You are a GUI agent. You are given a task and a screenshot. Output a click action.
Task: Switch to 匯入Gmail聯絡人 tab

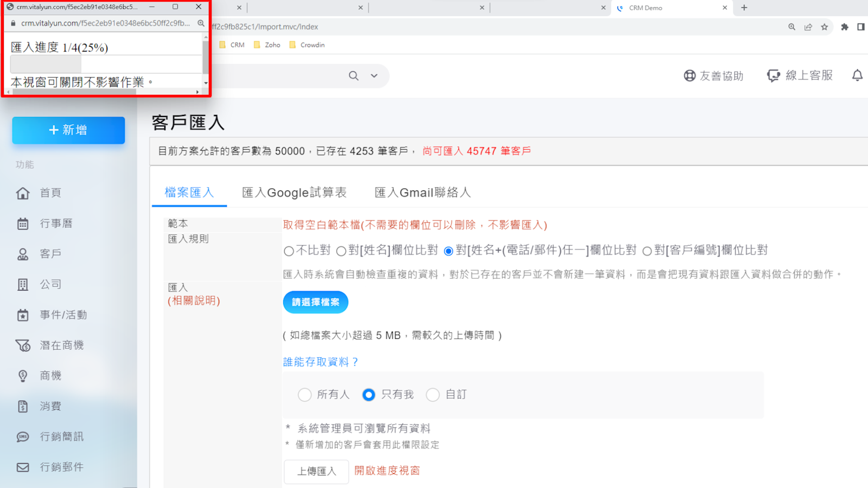click(423, 192)
